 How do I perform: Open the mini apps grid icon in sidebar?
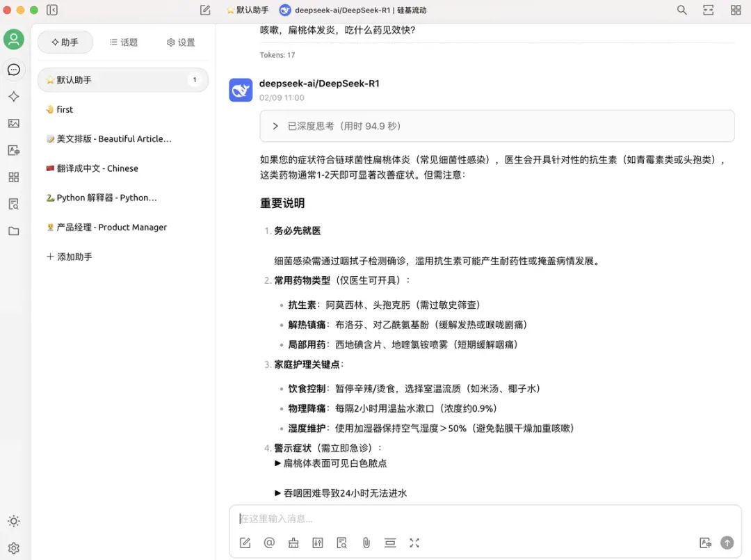[x=14, y=177]
